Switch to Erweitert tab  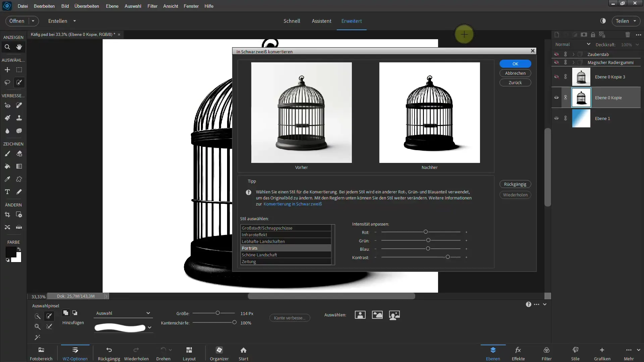(x=352, y=21)
